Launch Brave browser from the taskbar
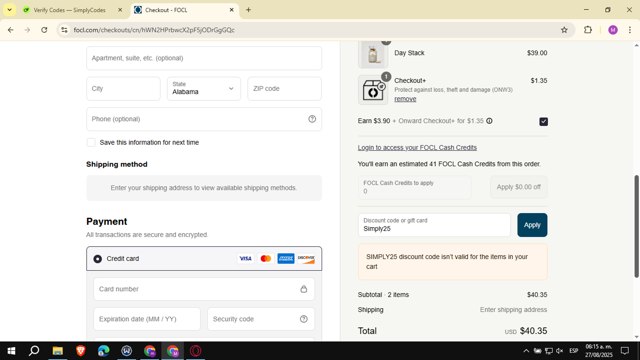 coord(80,351)
